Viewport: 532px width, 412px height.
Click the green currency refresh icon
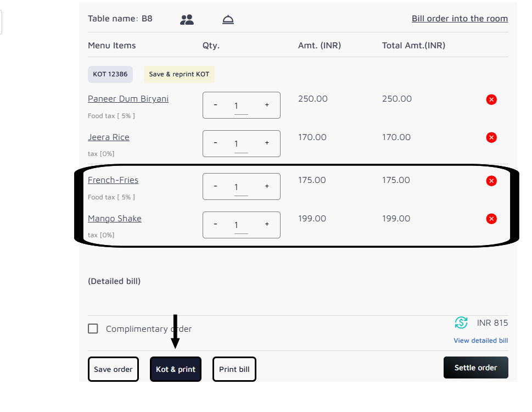click(x=461, y=323)
